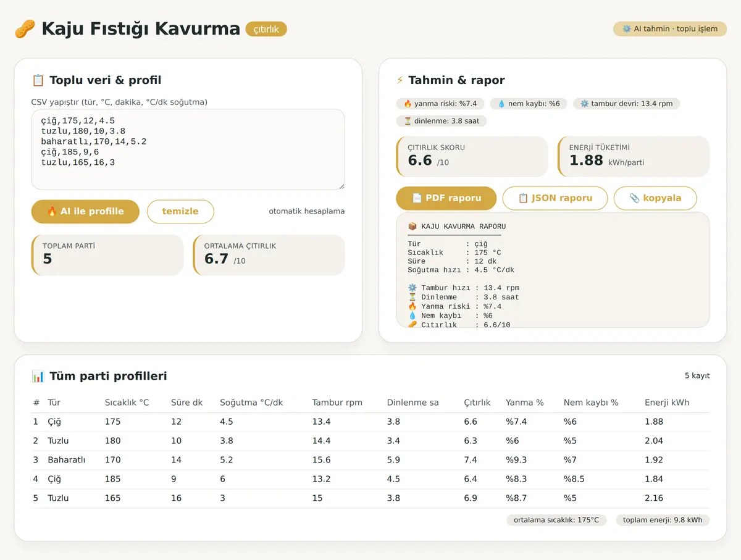
Task: Click the hourglass icon on the report's Dinlenme line
Action: click(x=412, y=297)
